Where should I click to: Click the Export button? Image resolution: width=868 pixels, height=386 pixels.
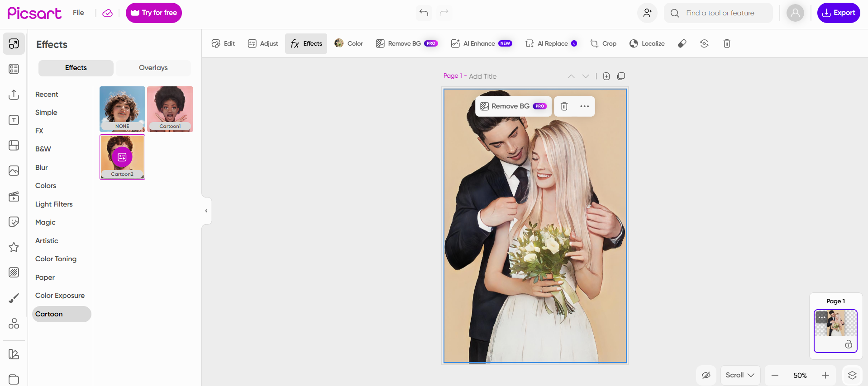838,13
